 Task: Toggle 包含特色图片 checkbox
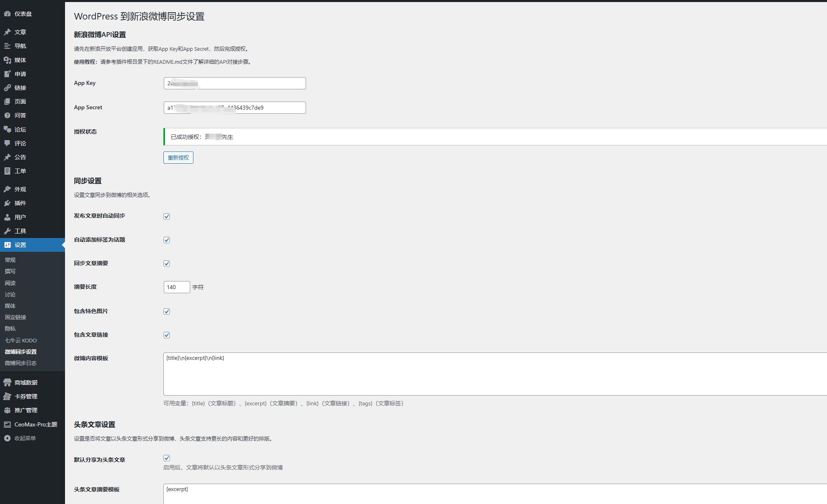tap(167, 311)
